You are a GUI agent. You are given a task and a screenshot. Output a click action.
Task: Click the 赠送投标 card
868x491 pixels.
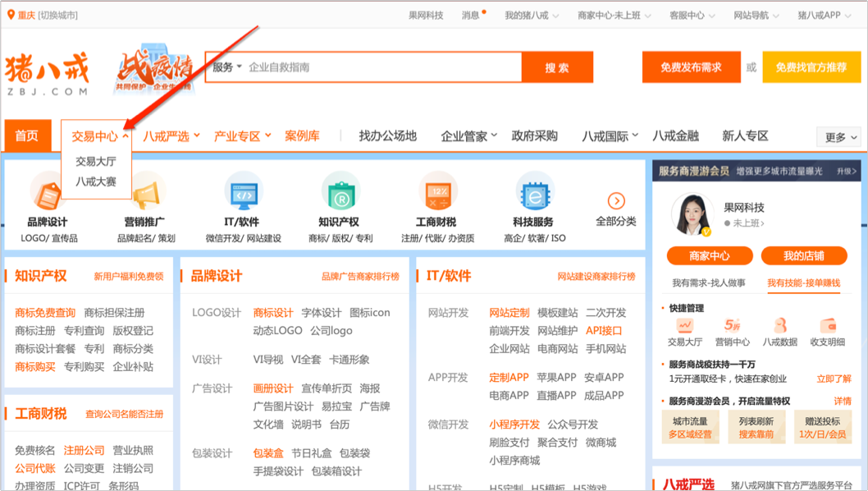(823, 427)
